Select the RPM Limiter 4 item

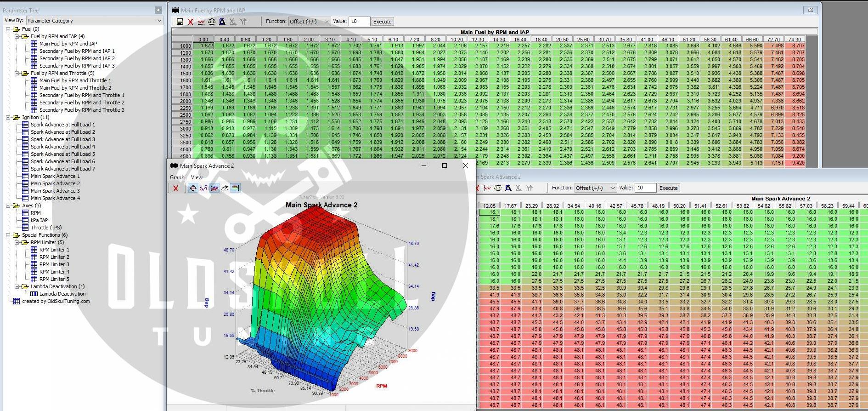tap(54, 272)
